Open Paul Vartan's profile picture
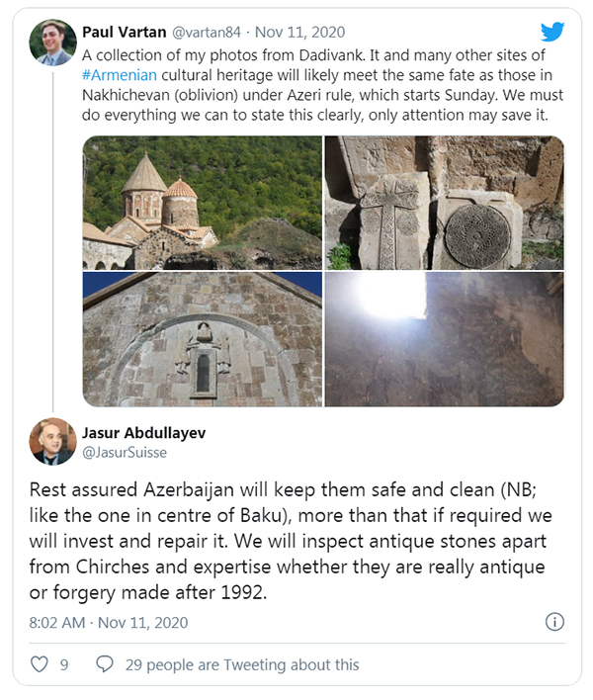Image resolution: width=593 pixels, height=700 pixels. (x=52, y=43)
